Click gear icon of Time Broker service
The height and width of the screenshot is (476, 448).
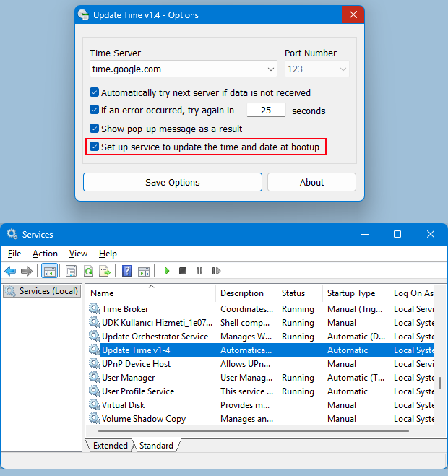tap(95, 308)
